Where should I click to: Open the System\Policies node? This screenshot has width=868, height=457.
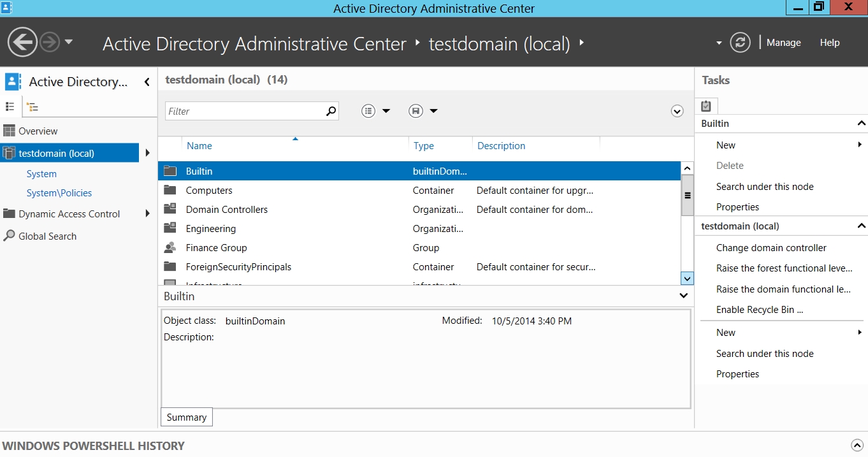(x=59, y=193)
